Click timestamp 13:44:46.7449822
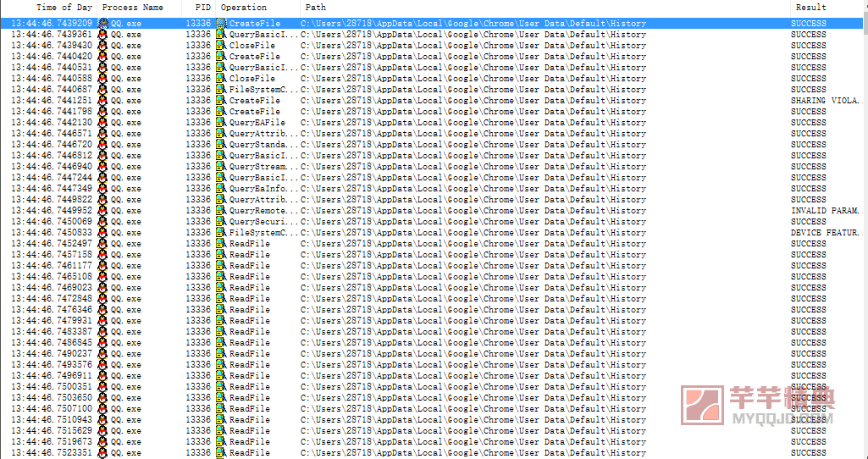This screenshot has width=868, height=459. 52,199
